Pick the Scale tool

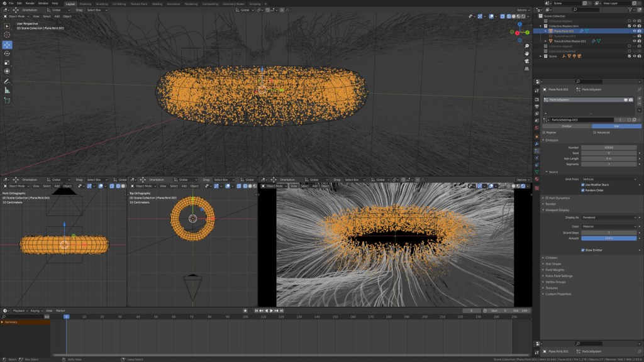7,62
